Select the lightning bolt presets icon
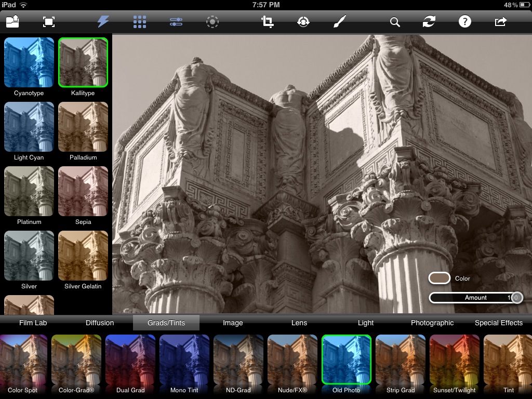This screenshot has width=532, height=399. tap(103, 21)
